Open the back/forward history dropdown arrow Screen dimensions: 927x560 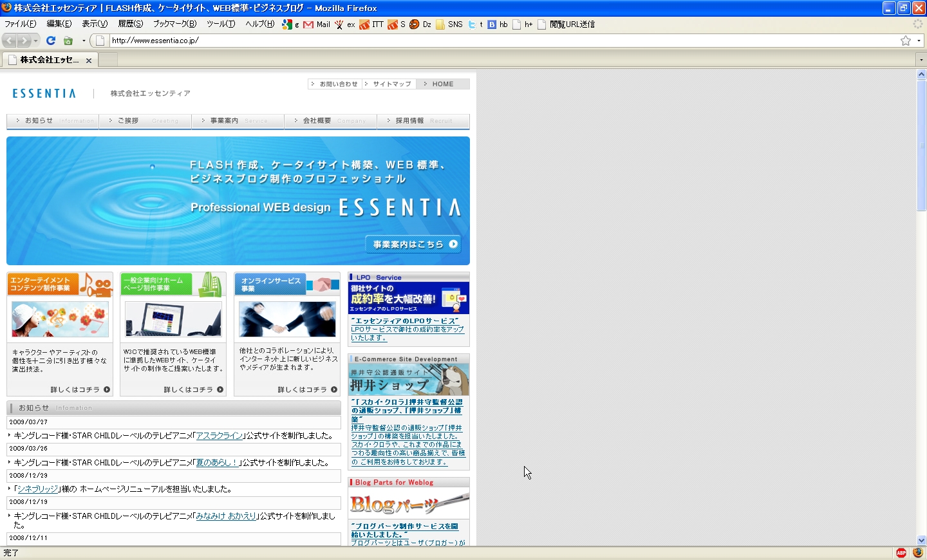[x=35, y=41]
